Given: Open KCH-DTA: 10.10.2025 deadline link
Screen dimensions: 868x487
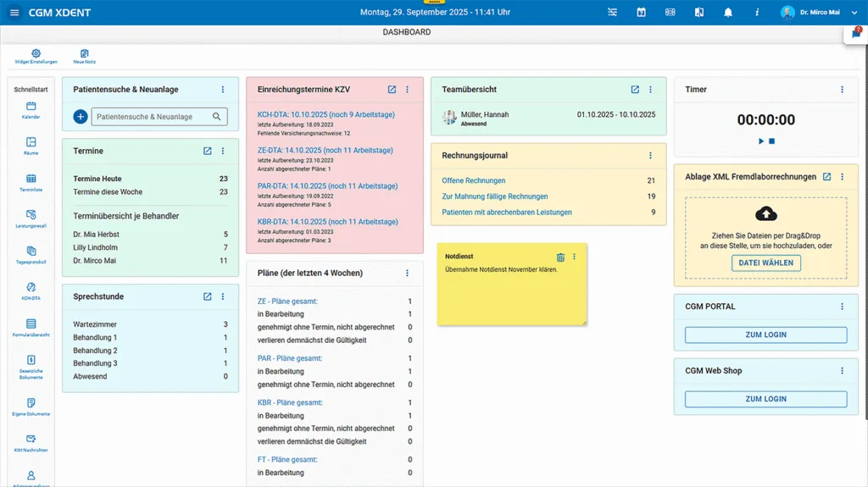Looking at the screenshot, I should [325, 114].
